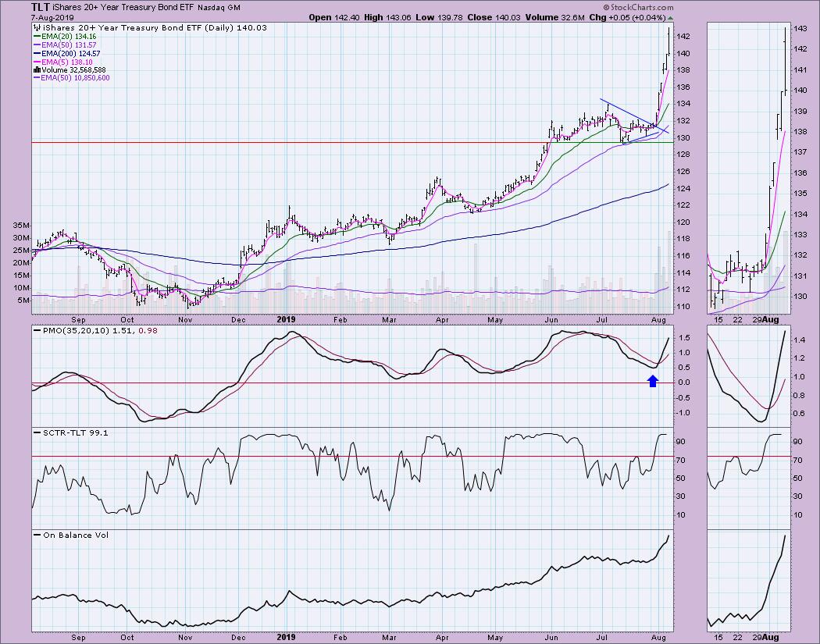Click the Close 140.03 value
The image size is (820, 644).
tap(494, 17)
